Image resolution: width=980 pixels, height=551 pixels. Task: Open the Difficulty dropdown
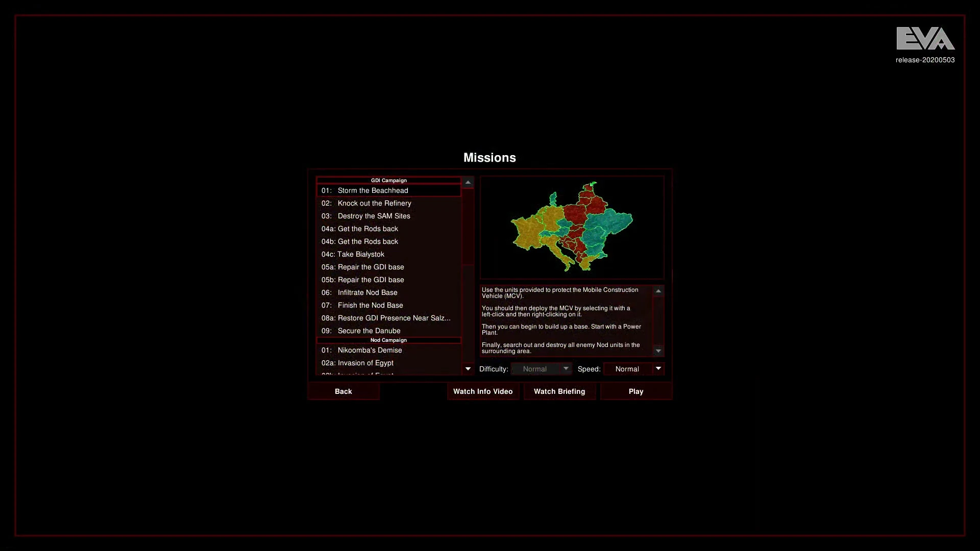click(541, 369)
